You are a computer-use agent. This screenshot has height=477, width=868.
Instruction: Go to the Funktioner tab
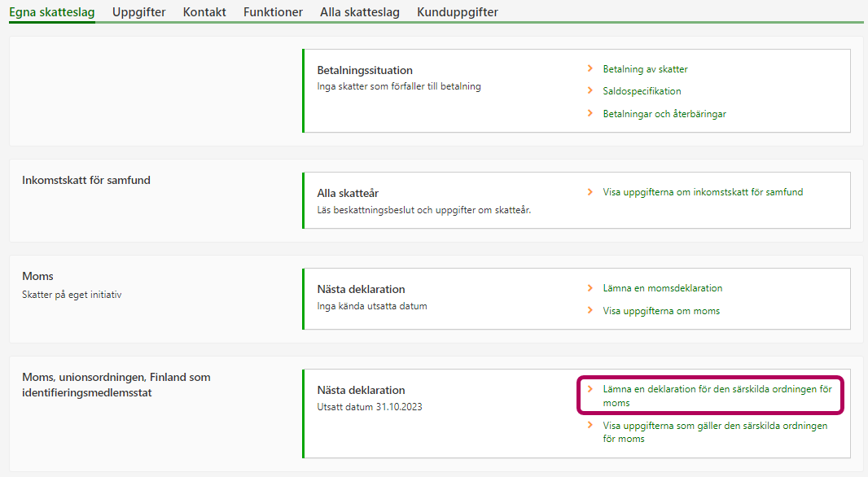click(x=273, y=12)
